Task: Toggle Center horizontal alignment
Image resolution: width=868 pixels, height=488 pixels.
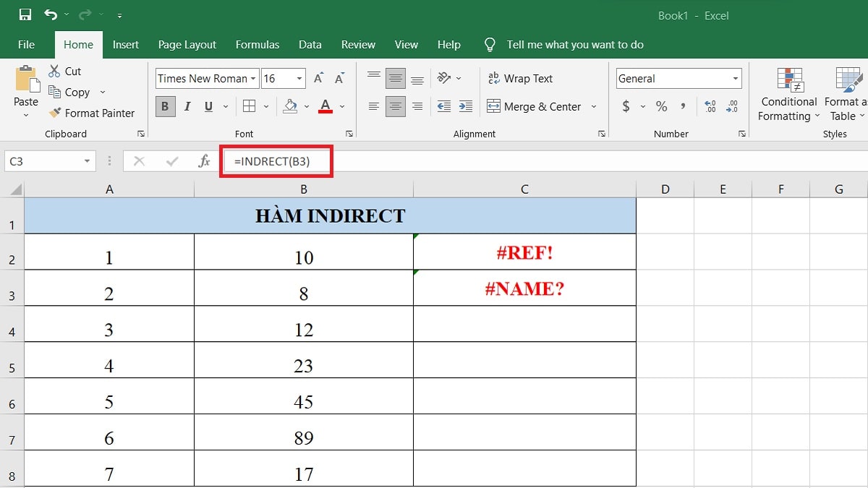Action: (396, 106)
